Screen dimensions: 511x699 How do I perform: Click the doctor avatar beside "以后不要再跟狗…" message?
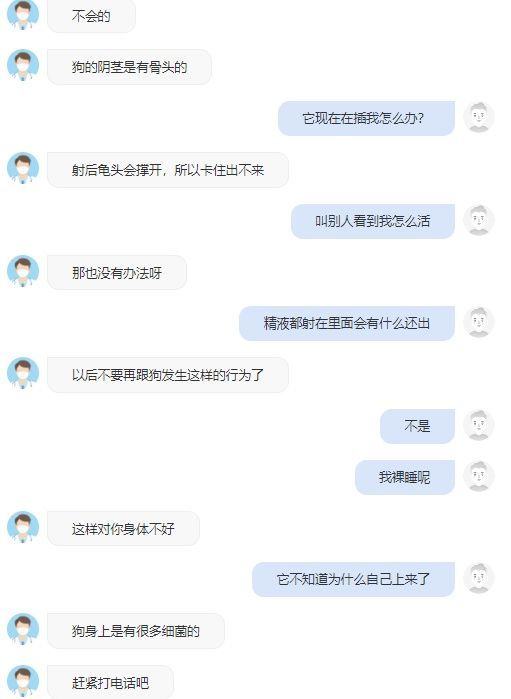[23, 373]
